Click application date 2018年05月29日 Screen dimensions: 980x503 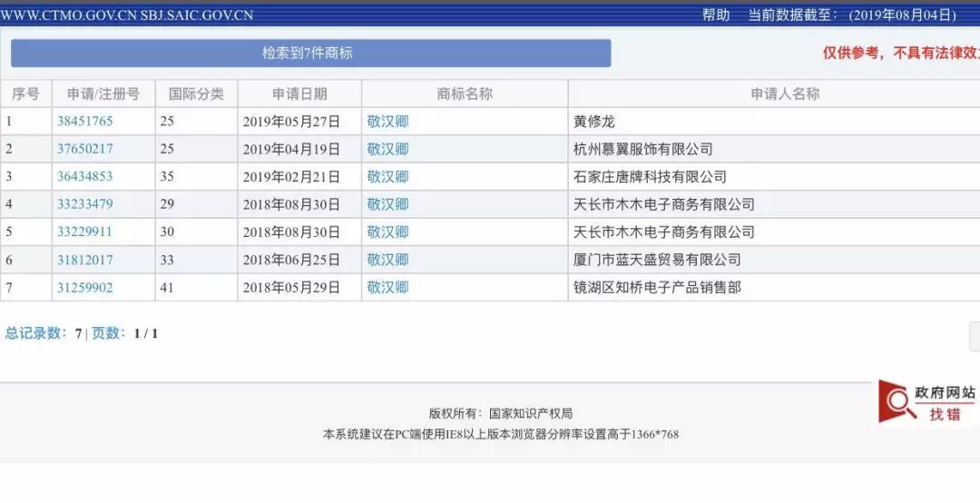pyautogui.click(x=291, y=287)
